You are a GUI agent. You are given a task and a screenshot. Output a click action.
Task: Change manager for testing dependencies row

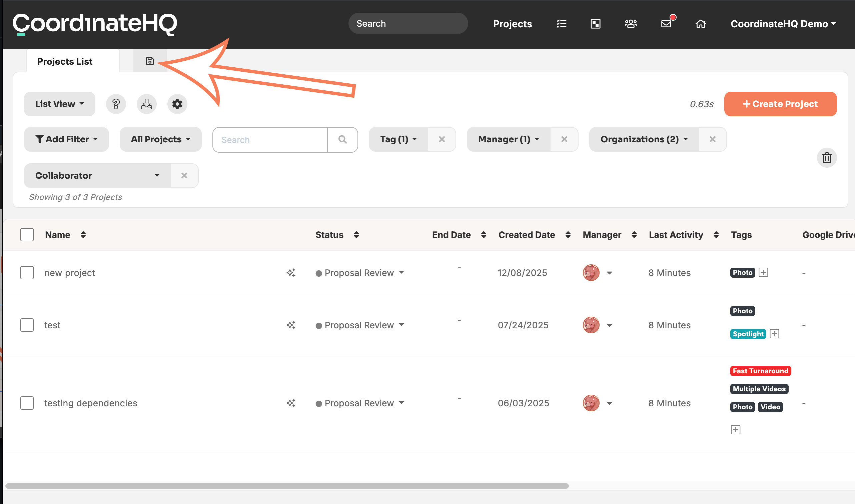point(598,403)
